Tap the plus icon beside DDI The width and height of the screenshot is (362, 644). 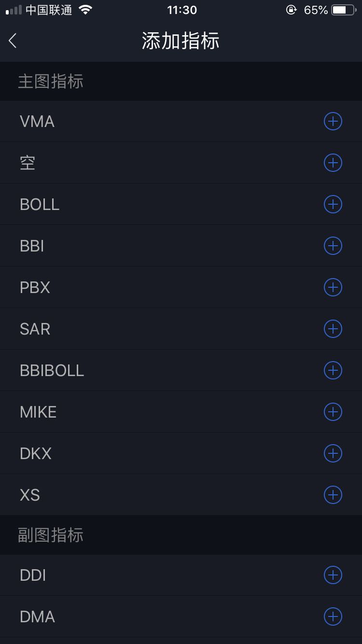coord(333,575)
